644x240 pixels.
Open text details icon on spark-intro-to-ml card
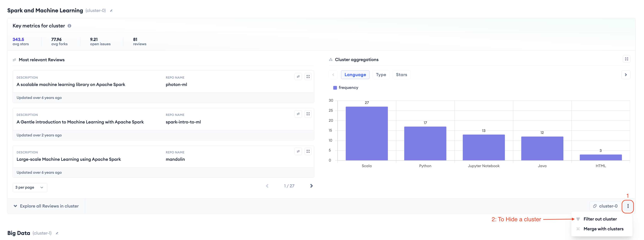click(x=298, y=114)
